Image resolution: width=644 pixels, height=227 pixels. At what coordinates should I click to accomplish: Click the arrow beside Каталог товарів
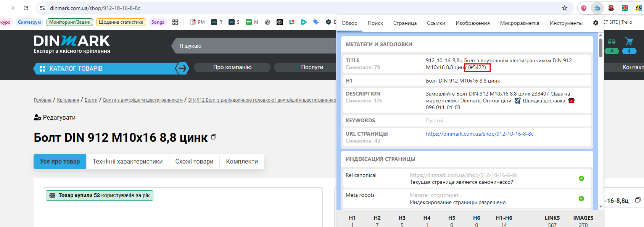tap(182, 68)
